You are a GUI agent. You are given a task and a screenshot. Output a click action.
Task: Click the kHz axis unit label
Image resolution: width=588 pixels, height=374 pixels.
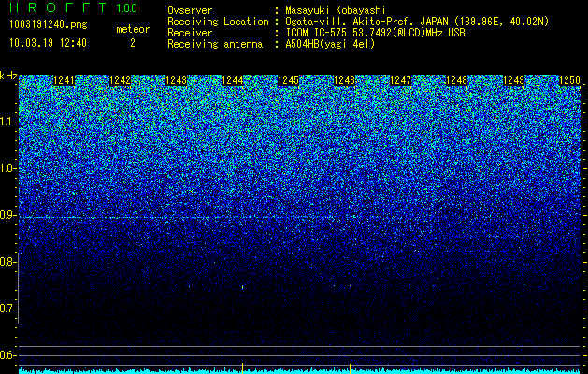(8, 76)
